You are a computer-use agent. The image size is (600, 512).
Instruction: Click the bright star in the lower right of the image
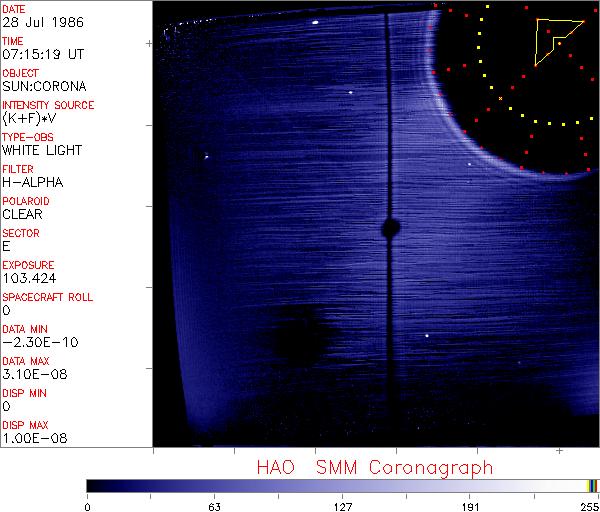[x=428, y=336]
